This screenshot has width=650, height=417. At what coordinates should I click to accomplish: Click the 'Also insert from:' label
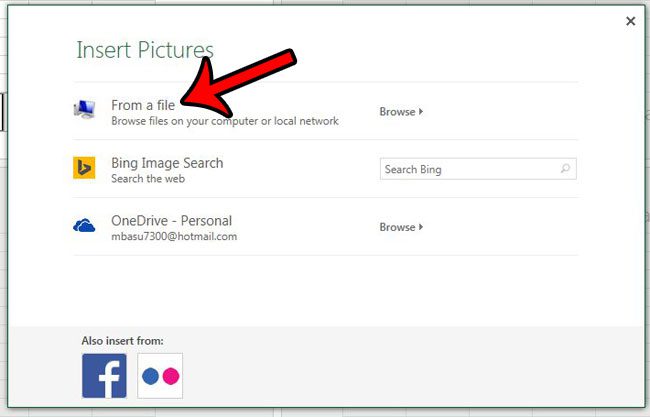pos(123,341)
